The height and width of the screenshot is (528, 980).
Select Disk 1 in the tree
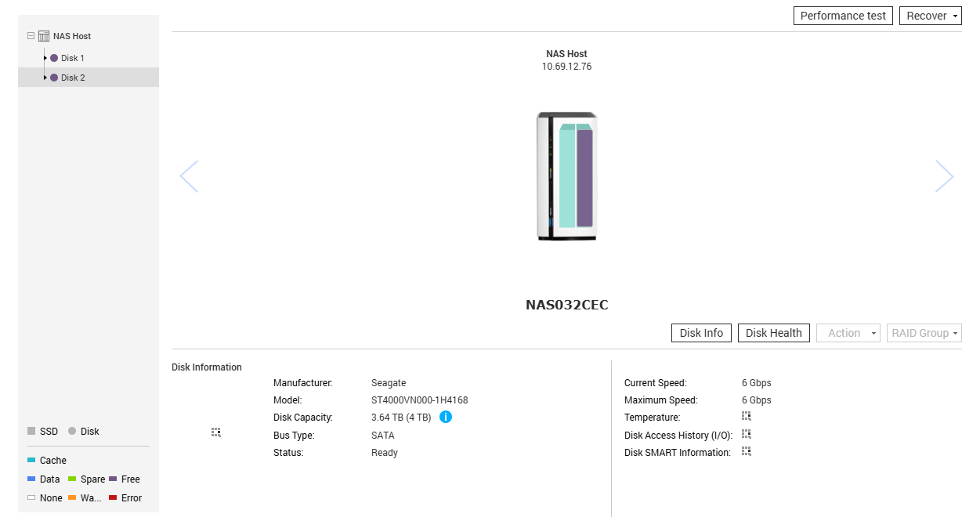[73, 58]
